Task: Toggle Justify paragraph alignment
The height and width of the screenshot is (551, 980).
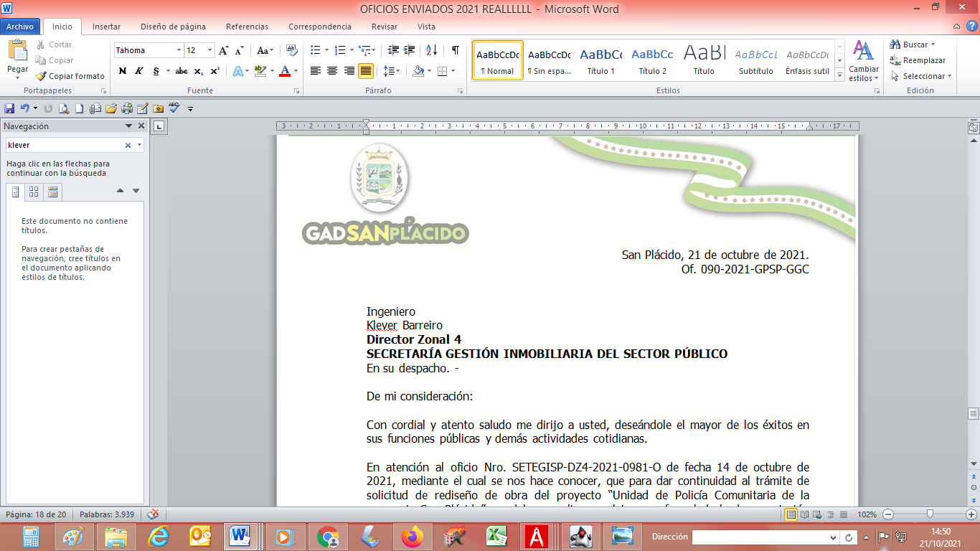Action: pyautogui.click(x=366, y=71)
